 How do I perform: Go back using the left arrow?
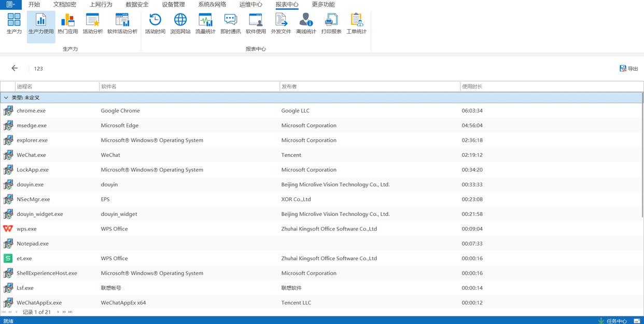coord(15,68)
